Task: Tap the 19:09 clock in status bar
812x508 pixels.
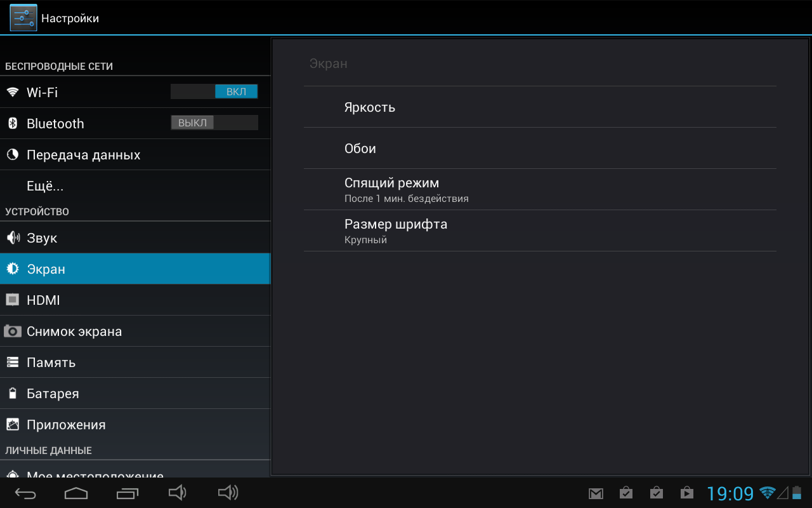Action: (730, 493)
